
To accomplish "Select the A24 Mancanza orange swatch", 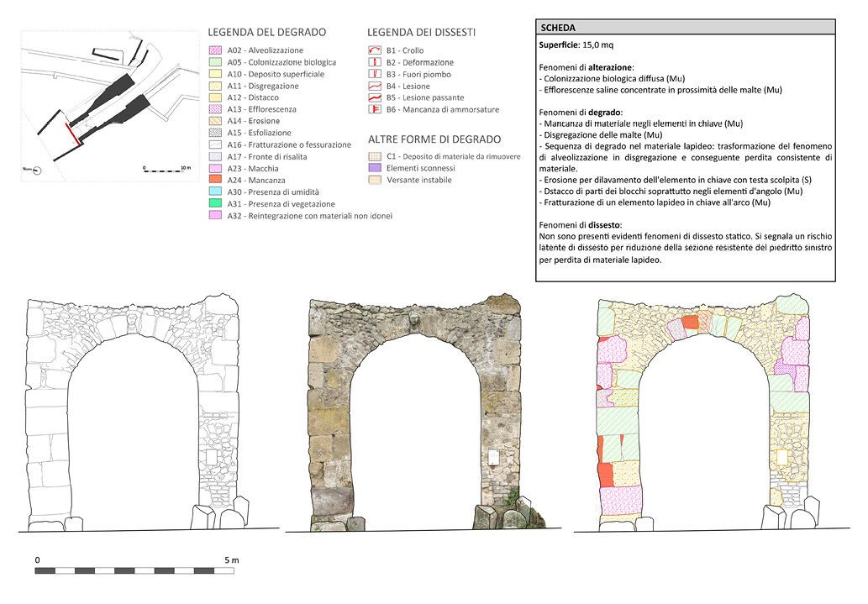I will pyautogui.click(x=214, y=181).
